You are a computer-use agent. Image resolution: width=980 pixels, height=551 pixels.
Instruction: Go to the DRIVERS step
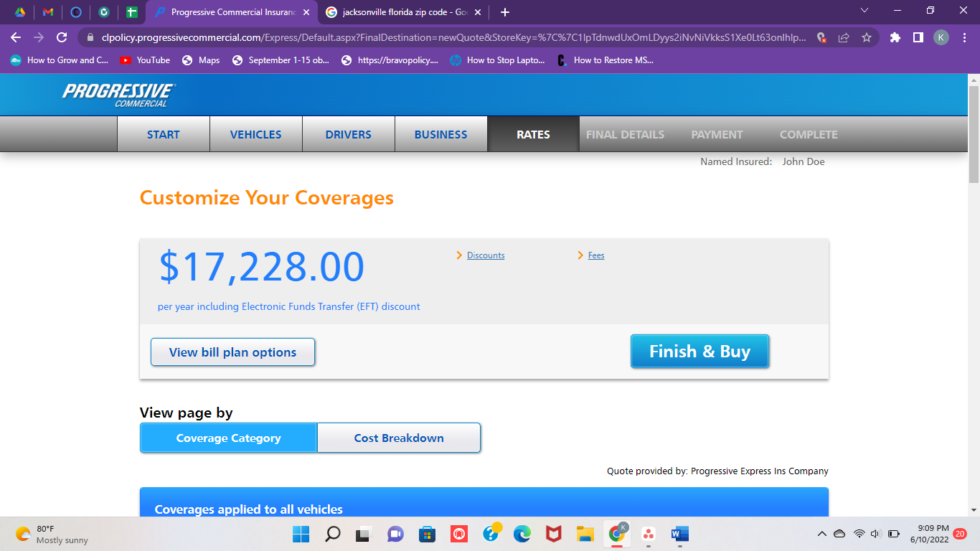349,134
